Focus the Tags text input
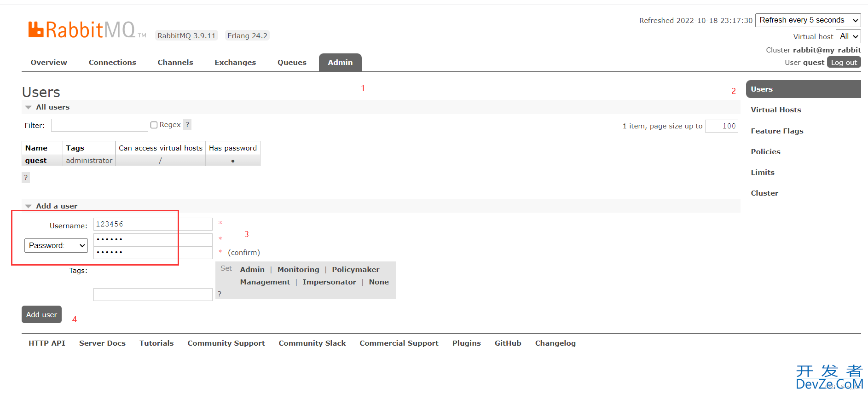This screenshot has width=868, height=394. click(153, 295)
